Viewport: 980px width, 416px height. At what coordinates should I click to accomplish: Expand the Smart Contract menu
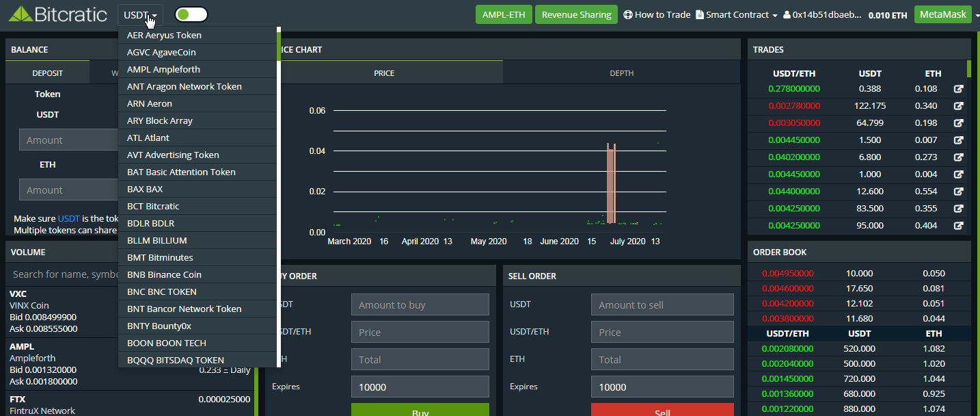[737, 14]
